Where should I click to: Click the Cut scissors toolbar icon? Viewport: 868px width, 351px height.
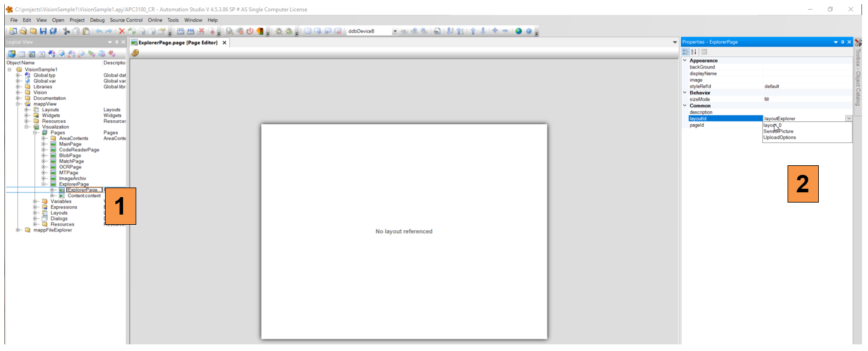coord(67,31)
